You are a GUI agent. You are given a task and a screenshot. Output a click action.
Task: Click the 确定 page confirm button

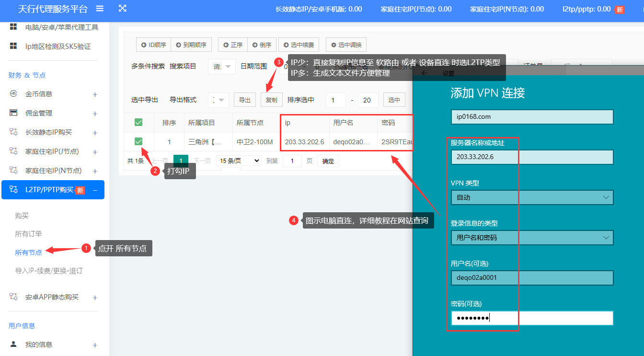coord(328,161)
